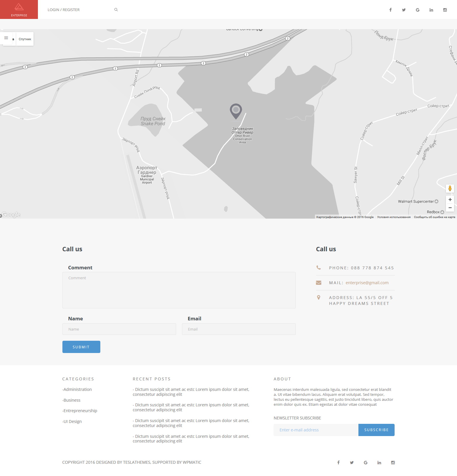The image size is (457, 476).
Task: Open the UI Design category
Action: (x=72, y=421)
